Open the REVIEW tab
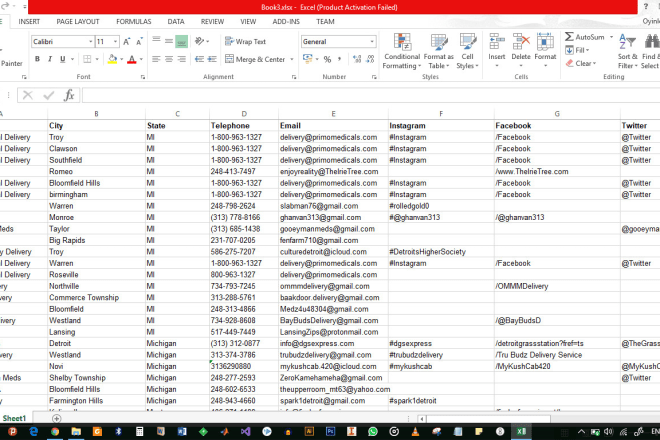 coord(212,21)
